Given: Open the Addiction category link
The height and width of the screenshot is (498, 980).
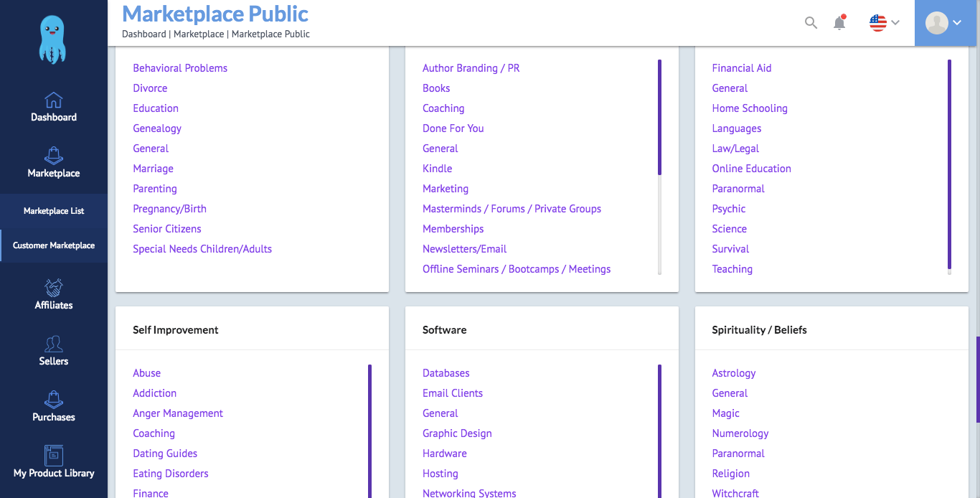Looking at the screenshot, I should (x=154, y=393).
